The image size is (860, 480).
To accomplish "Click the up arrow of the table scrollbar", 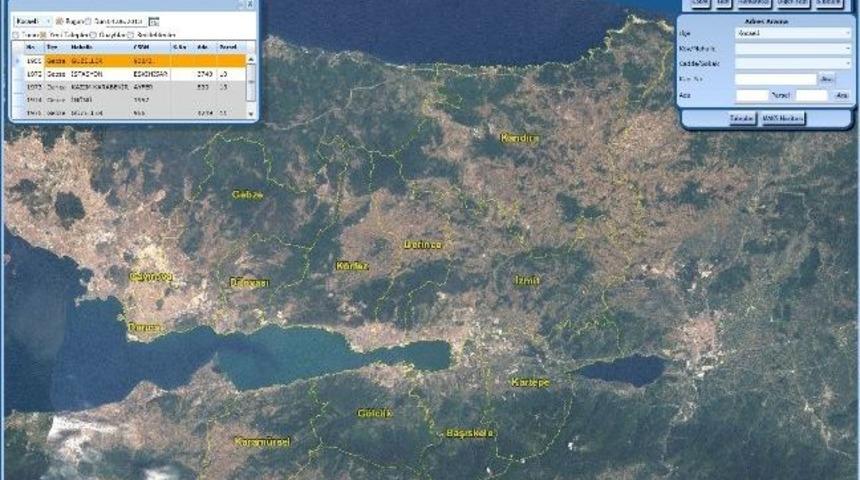I will [251, 59].
